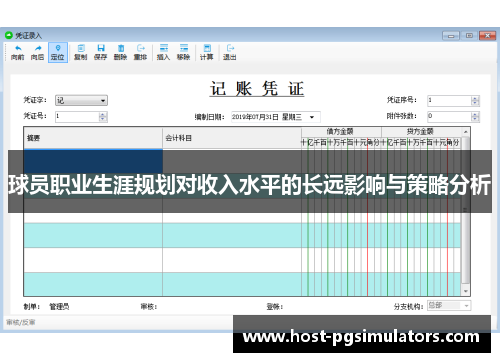Click the 贷方金额 column header
The image size is (500, 362).
[x=421, y=131]
